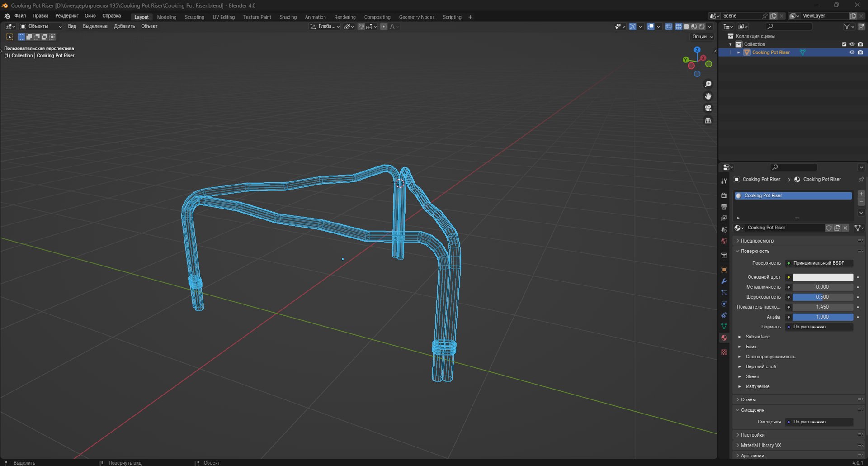
Task: Toggle X-ray display in viewport header
Action: (x=669, y=26)
